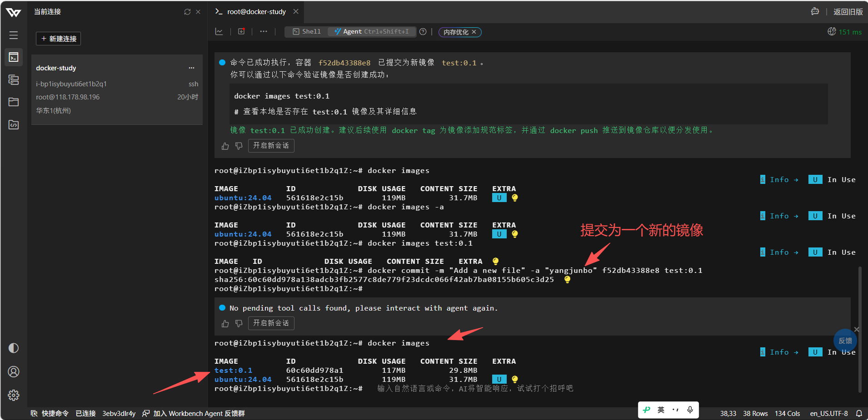This screenshot has height=420, width=868.
Task: Open the server list sidebar icon
Action: pyautogui.click(x=14, y=80)
